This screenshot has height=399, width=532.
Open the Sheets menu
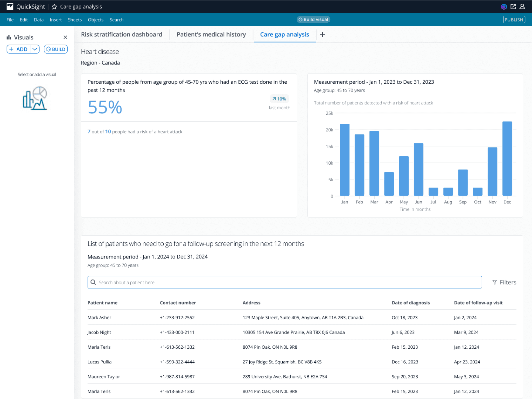75,20
